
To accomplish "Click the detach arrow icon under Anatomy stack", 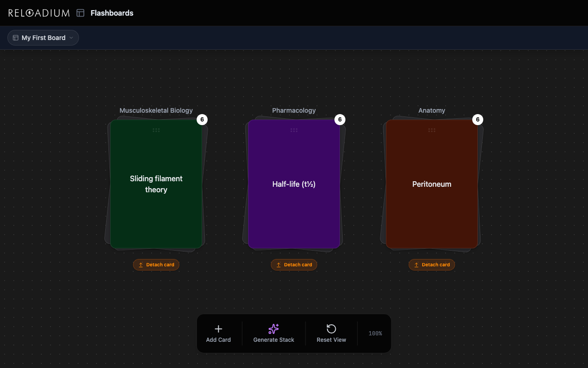I will (416, 264).
